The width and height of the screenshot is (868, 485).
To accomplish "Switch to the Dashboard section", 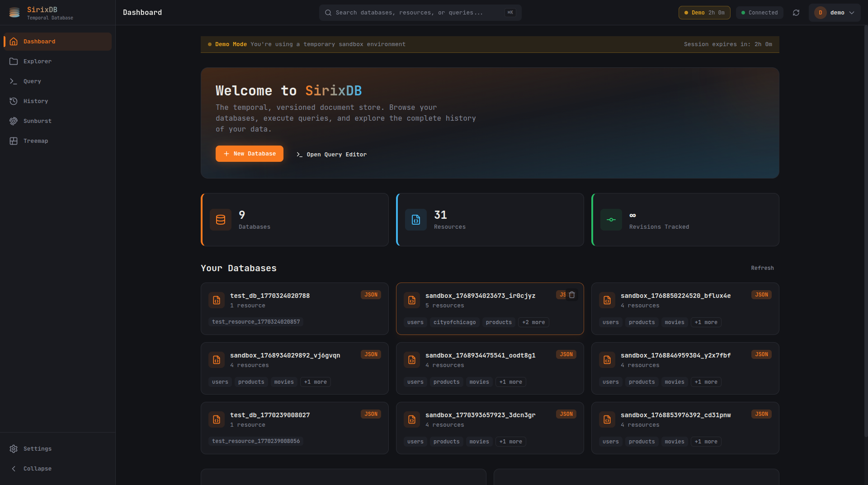I will [39, 41].
